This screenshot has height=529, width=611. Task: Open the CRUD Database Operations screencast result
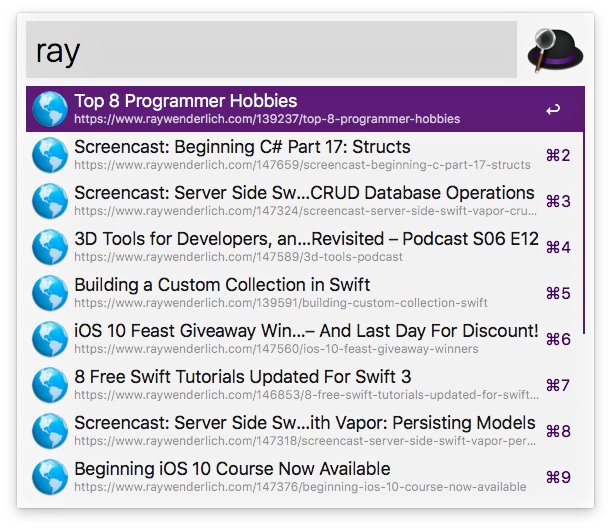(x=304, y=193)
